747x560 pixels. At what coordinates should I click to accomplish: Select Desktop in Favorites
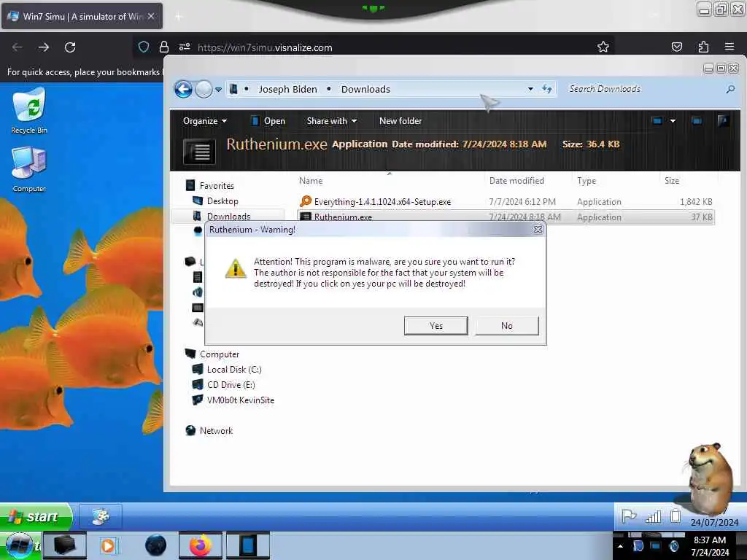pos(222,201)
